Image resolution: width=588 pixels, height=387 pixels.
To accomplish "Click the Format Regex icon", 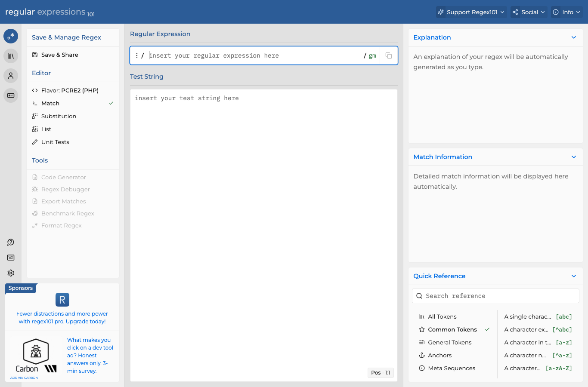I will tap(35, 225).
